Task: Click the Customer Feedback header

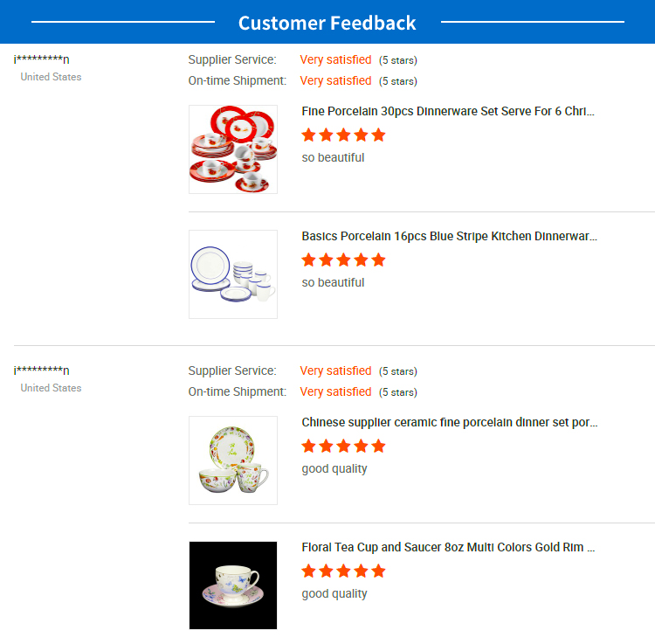Action: (x=327, y=23)
